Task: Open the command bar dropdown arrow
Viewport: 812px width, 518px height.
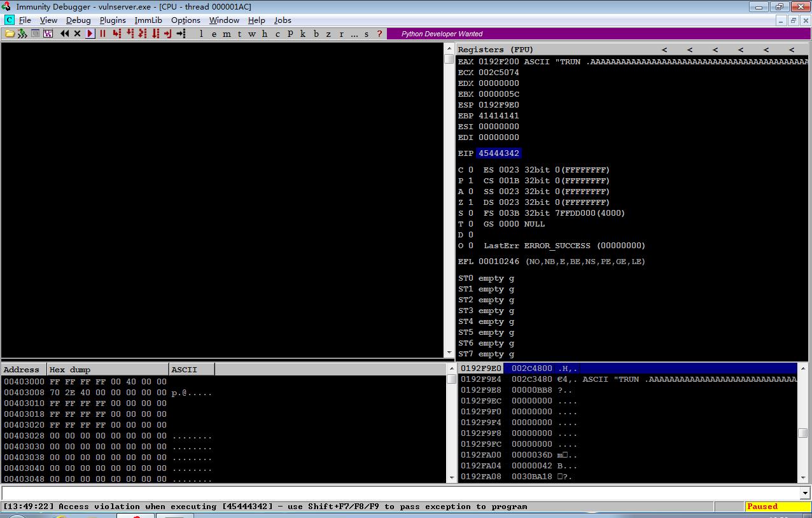Action: point(805,493)
